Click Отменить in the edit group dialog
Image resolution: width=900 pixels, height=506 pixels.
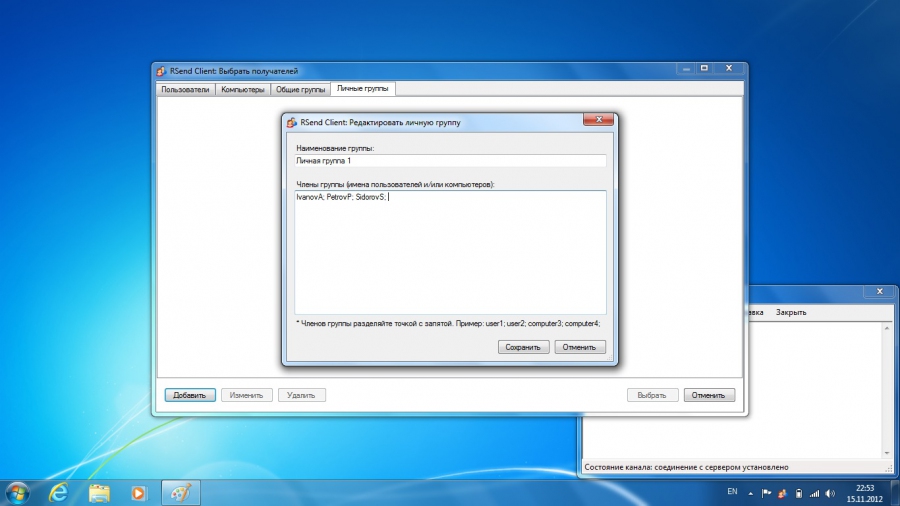pos(579,347)
